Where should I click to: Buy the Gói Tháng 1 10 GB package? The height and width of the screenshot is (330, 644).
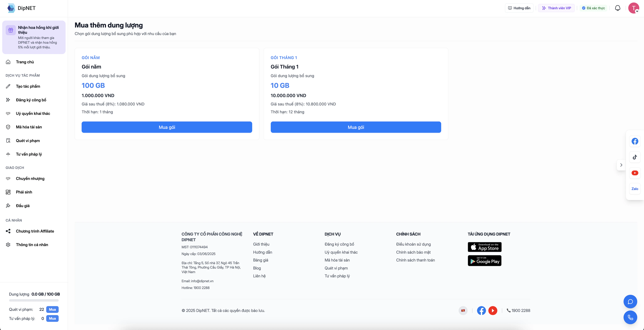[x=356, y=127]
